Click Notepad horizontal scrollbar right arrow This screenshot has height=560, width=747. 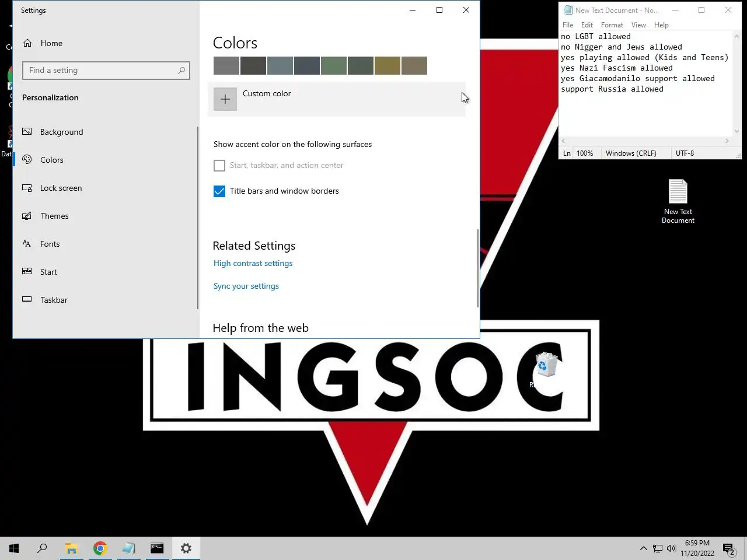point(727,141)
